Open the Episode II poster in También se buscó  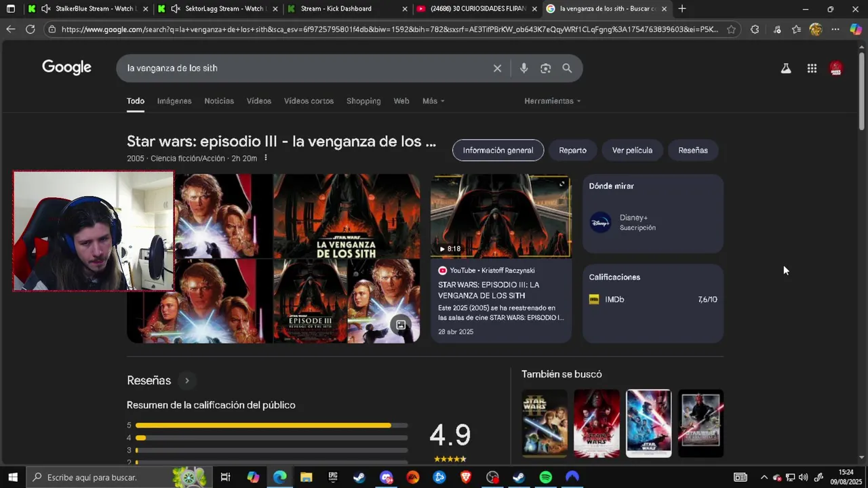click(545, 423)
